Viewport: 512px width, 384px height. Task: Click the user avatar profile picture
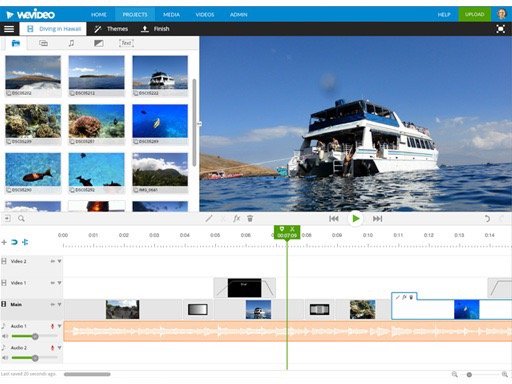coord(501,14)
